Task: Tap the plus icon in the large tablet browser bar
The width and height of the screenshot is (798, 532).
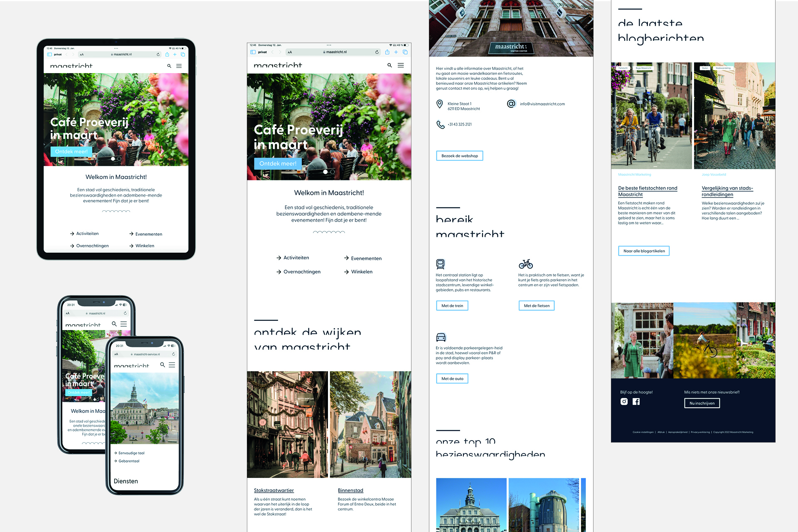Action: [396, 52]
